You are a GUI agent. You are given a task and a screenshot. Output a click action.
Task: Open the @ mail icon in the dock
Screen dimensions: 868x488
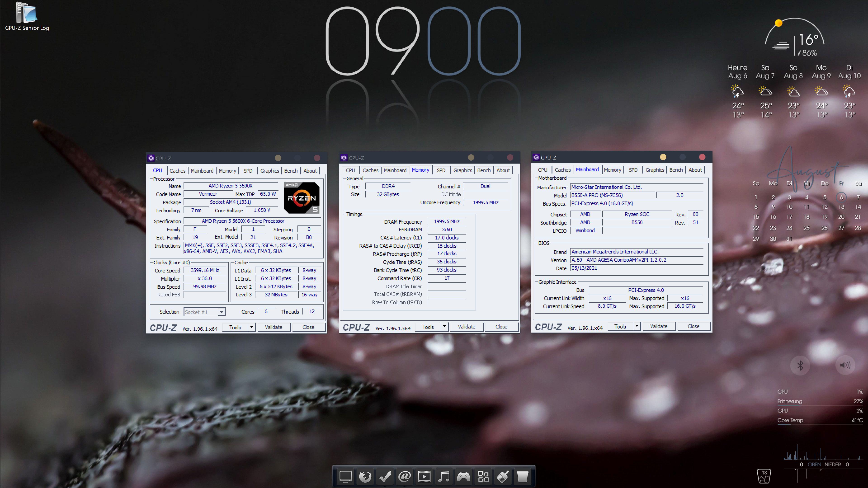(x=404, y=476)
